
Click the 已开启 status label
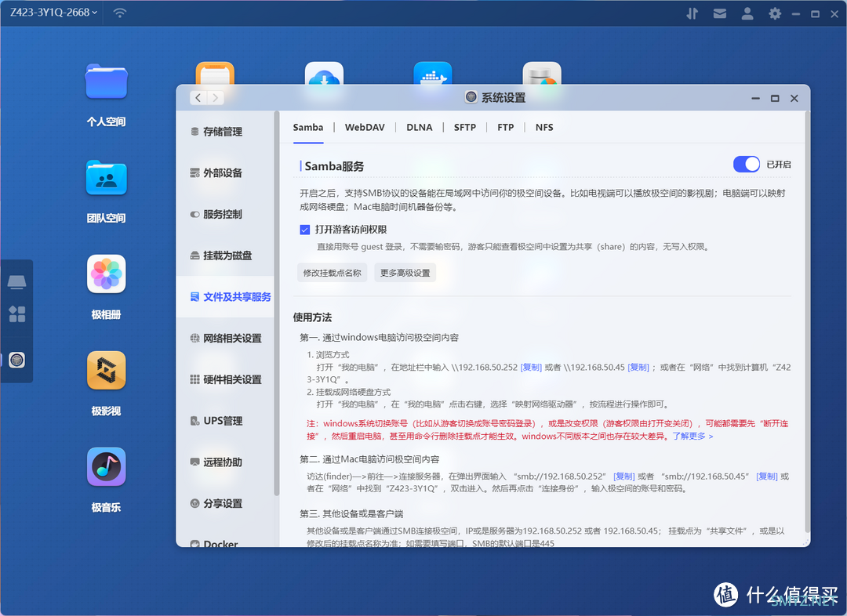pos(779,164)
